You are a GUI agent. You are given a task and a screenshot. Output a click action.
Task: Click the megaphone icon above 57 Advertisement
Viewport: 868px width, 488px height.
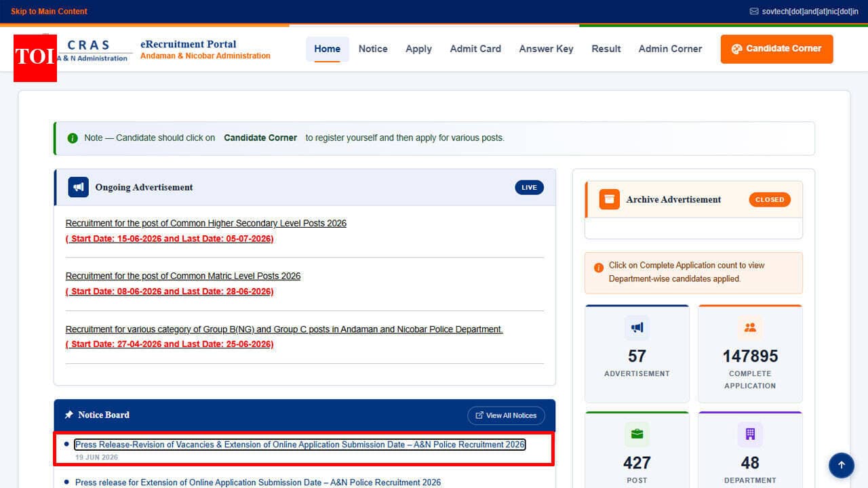click(x=637, y=328)
